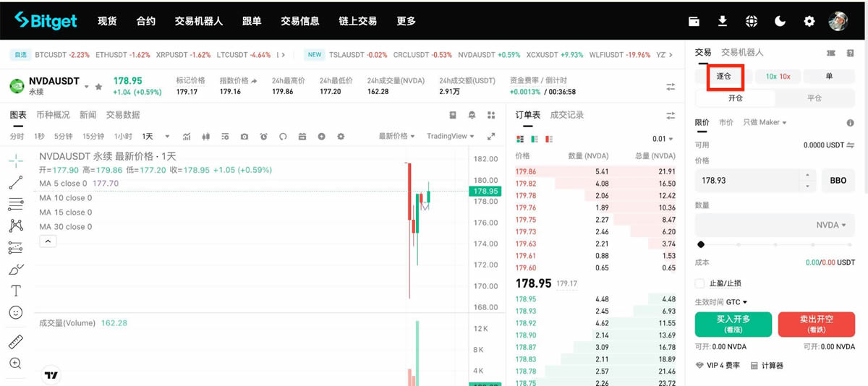Click the BBO button
This screenshot has height=386, width=868.
point(838,181)
